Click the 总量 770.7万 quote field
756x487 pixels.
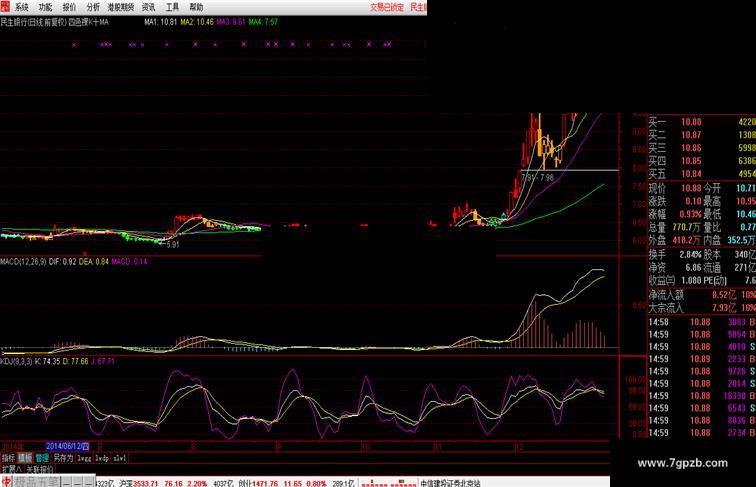pyautogui.click(x=675, y=227)
